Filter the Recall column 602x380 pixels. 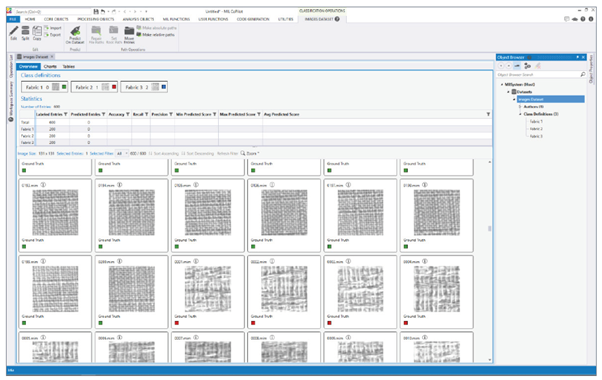pyautogui.click(x=147, y=114)
